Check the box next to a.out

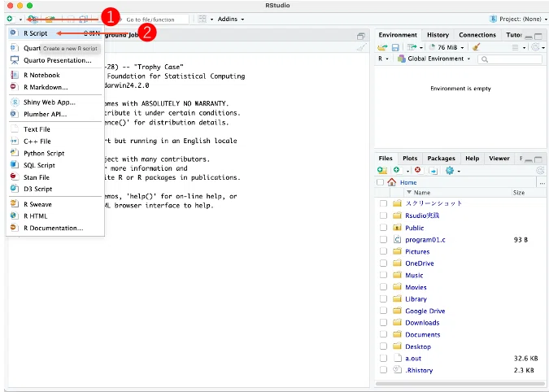pyautogui.click(x=383, y=358)
